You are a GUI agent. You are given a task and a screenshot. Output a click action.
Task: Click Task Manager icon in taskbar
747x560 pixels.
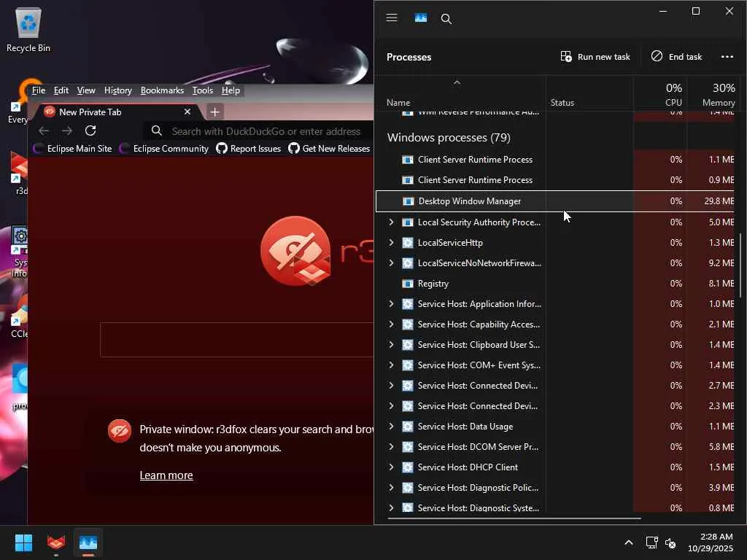pyautogui.click(x=88, y=542)
